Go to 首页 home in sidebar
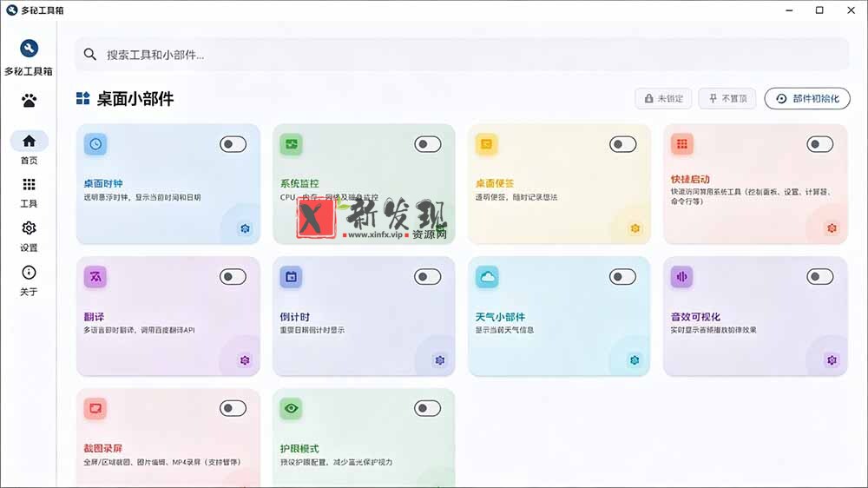The width and height of the screenshot is (868, 488). [29, 148]
